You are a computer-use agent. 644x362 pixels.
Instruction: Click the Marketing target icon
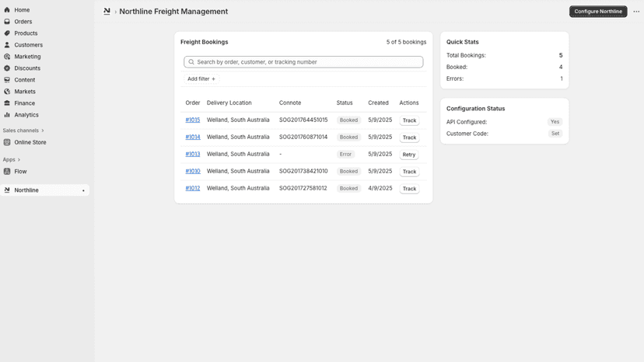(7, 57)
